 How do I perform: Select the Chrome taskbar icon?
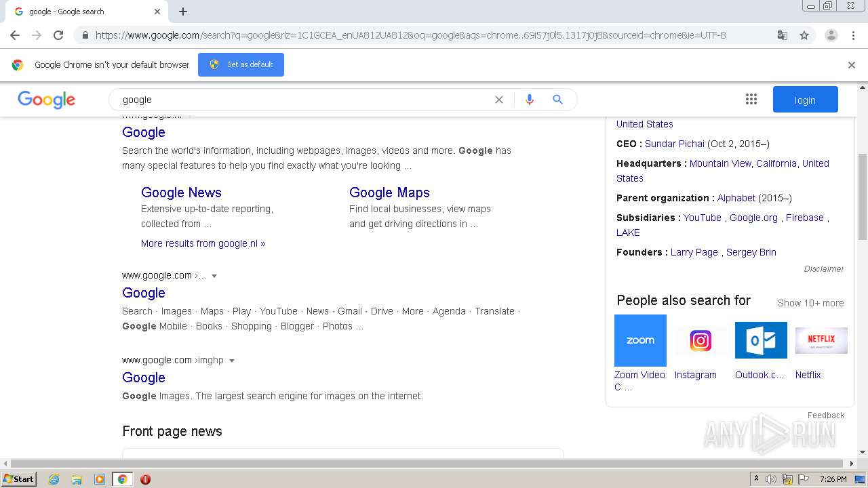pos(122,479)
